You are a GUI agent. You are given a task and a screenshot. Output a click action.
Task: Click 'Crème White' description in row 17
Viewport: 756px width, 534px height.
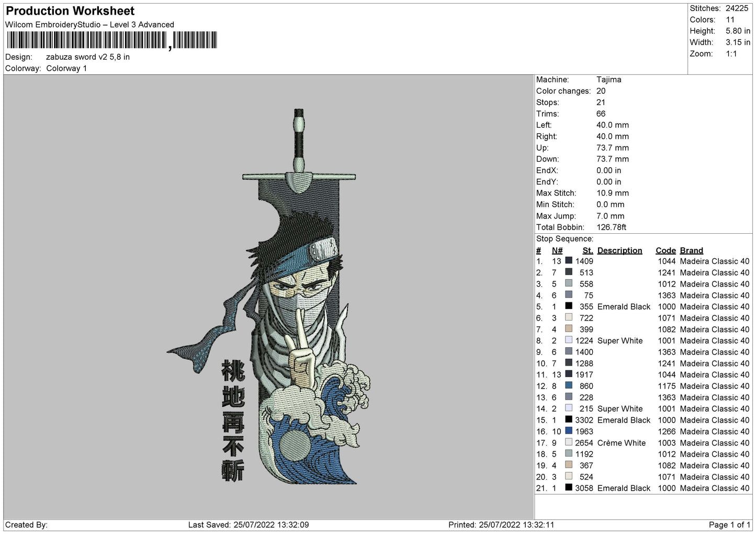tap(622, 443)
